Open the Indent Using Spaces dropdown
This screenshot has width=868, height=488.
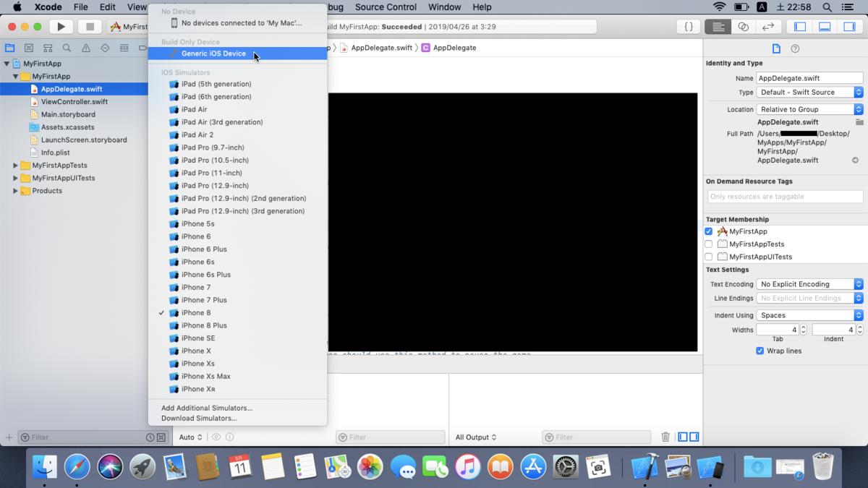coord(809,315)
